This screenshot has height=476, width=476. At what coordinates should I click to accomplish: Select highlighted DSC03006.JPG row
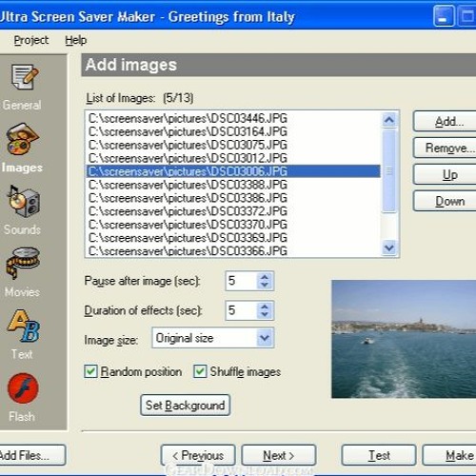pos(233,171)
